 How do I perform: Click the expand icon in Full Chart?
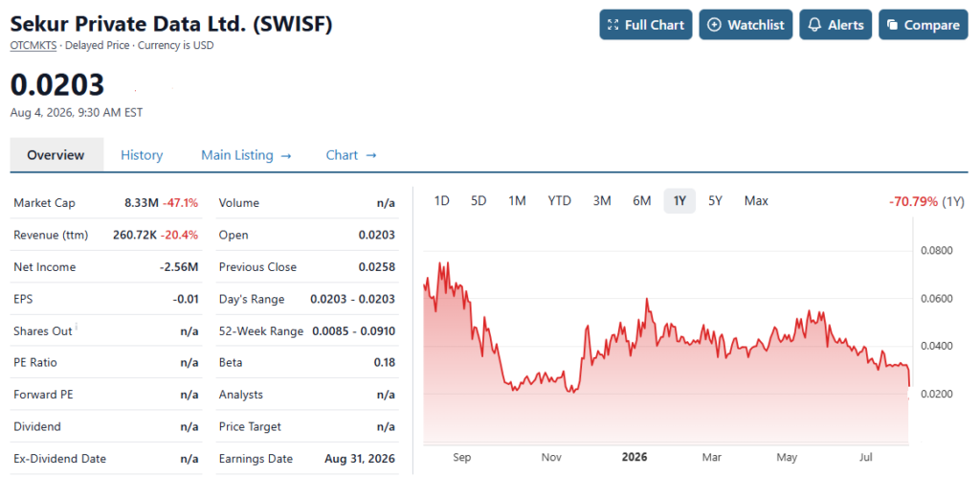pos(613,25)
